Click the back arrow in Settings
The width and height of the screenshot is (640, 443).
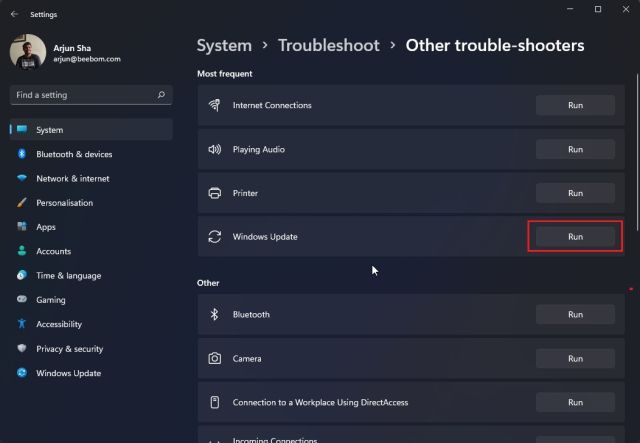(14, 14)
